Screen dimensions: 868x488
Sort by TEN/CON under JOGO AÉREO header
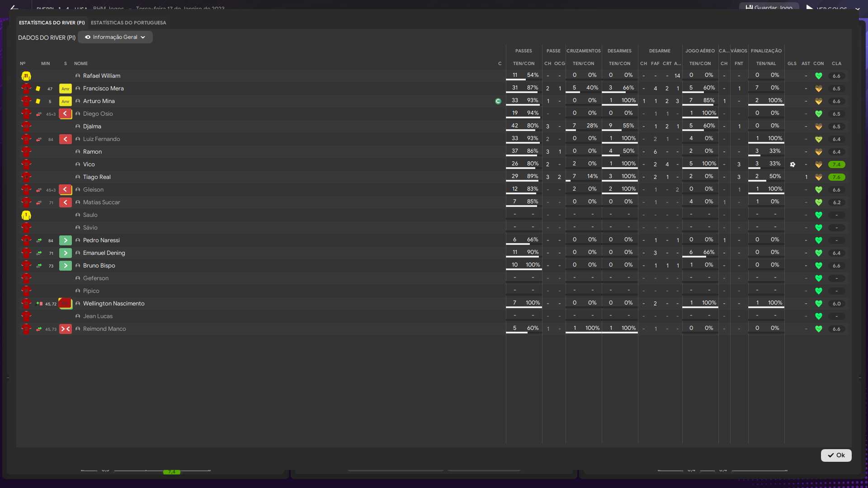(700, 64)
